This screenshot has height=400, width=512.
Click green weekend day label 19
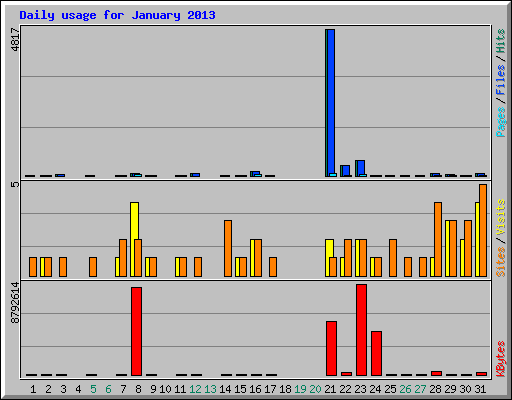point(300,389)
